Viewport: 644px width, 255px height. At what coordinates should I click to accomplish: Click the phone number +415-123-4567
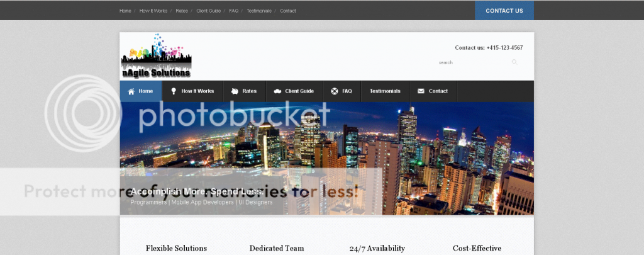tap(505, 48)
